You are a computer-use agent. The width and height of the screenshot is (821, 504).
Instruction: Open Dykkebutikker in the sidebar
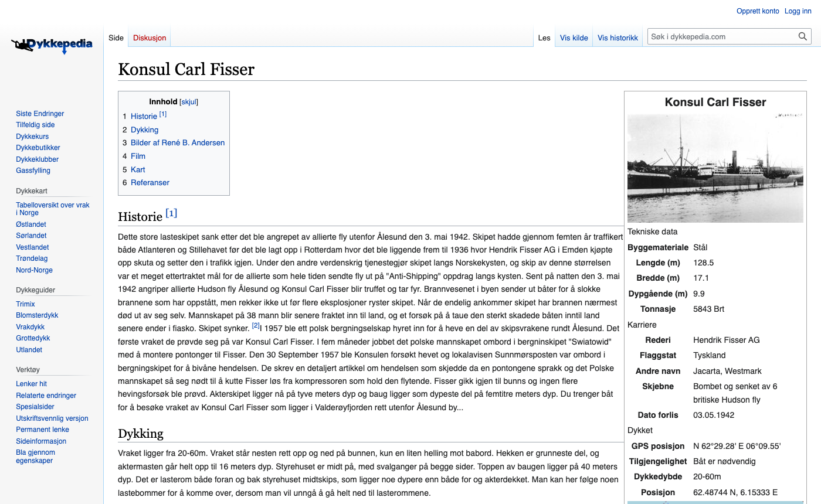(38, 148)
